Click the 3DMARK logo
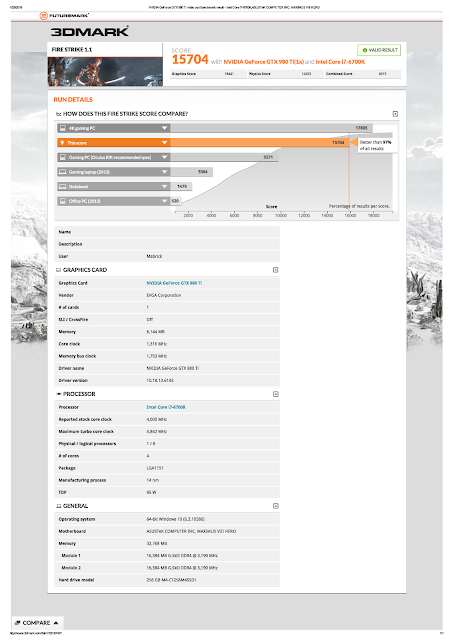 click(x=90, y=31)
